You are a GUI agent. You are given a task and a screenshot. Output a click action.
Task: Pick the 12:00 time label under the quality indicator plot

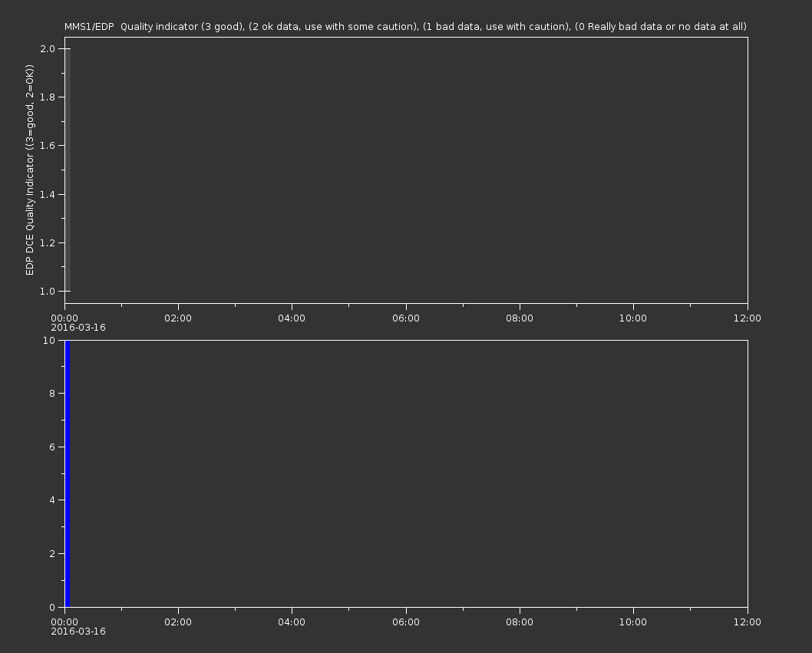pos(748,318)
